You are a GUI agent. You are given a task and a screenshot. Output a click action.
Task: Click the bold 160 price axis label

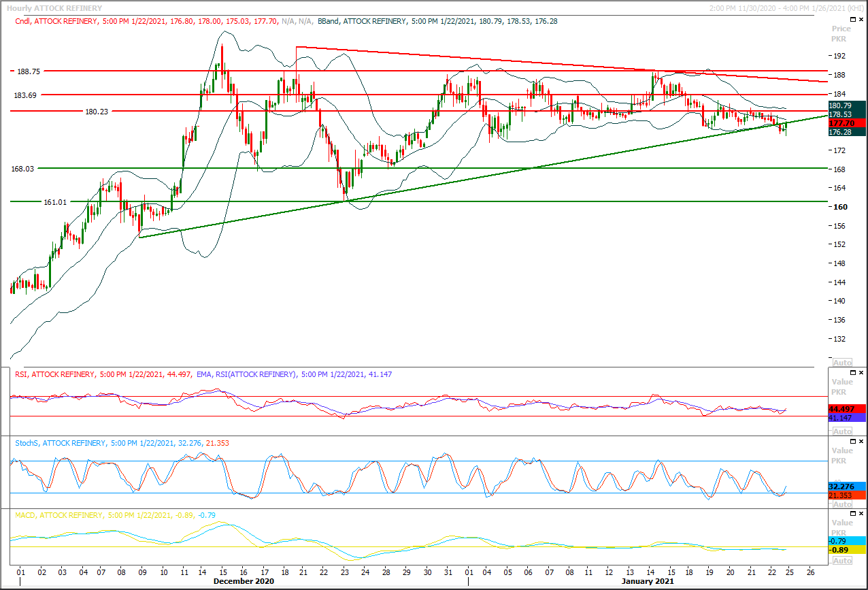point(839,207)
